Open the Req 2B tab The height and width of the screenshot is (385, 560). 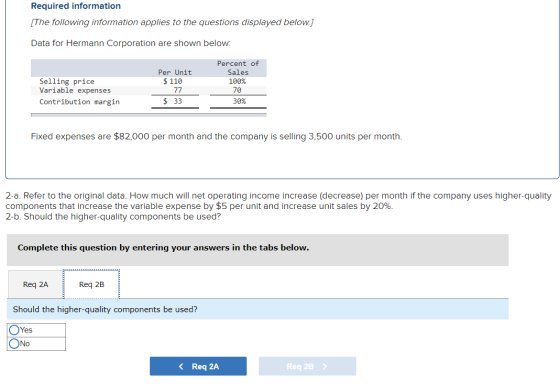pos(91,284)
